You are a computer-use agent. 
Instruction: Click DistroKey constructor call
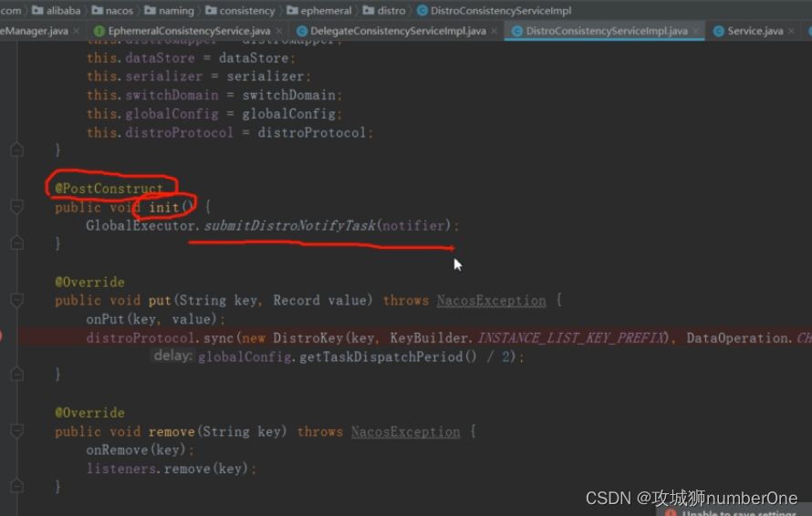pos(308,338)
